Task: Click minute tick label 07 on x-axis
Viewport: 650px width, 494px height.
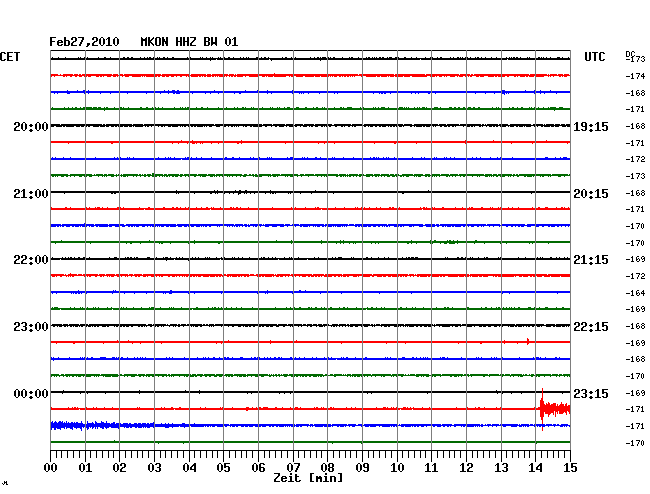Action: coord(293,468)
